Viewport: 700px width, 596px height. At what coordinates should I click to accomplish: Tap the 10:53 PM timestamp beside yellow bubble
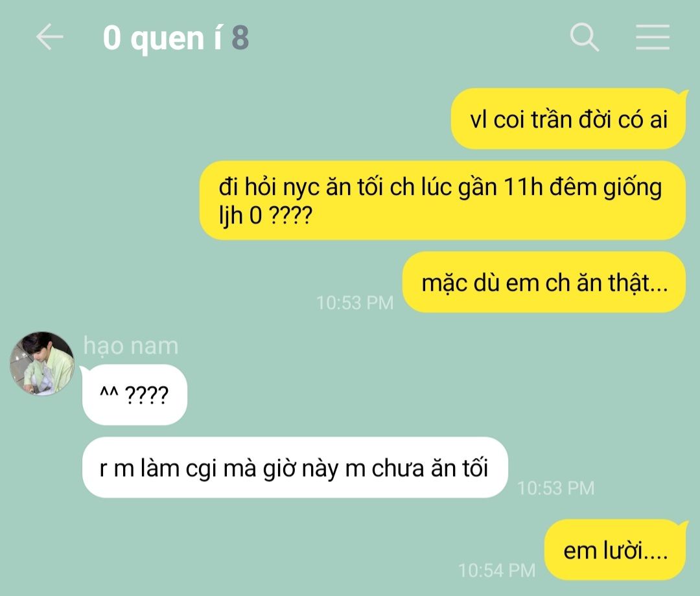[355, 303]
